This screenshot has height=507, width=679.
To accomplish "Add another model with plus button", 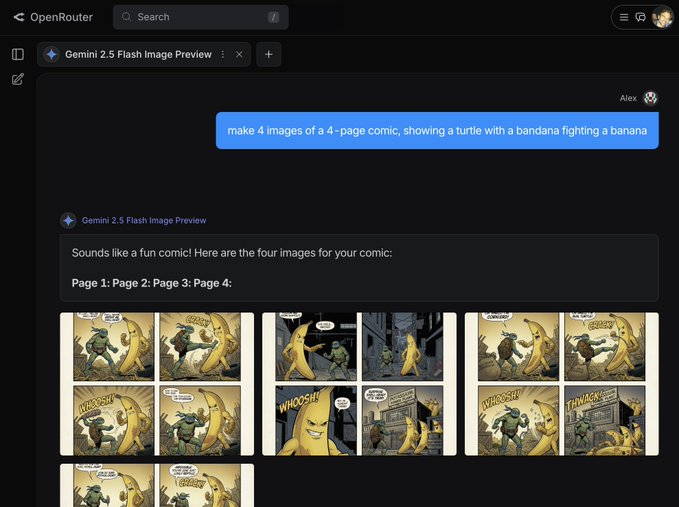I will point(268,55).
